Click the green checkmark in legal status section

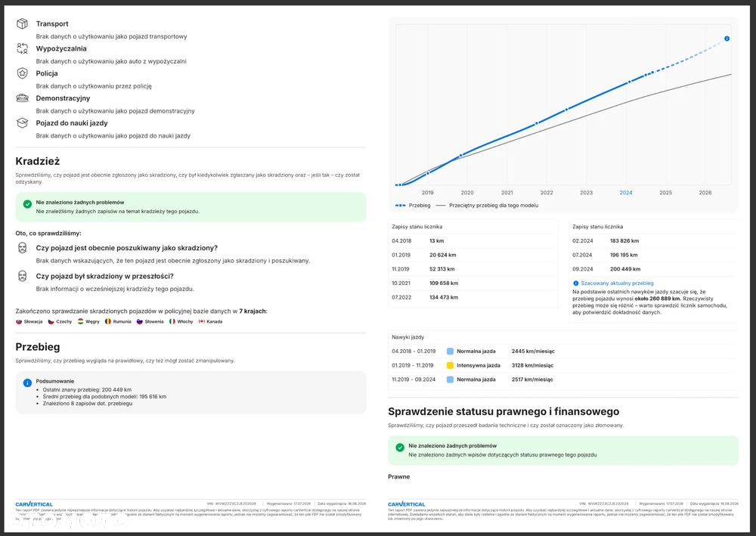point(400,448)
